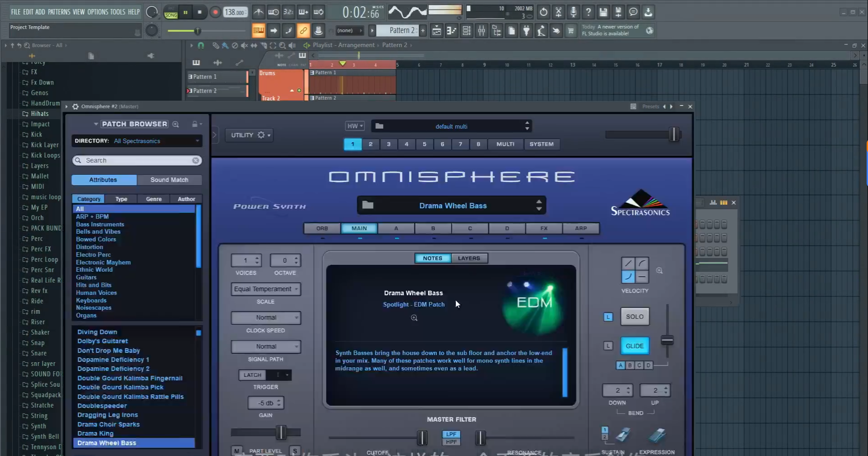Image resolution: width=868 pixels, height=456 pixels.
Task: Select the Author attribute column
Action: point(186,199)
